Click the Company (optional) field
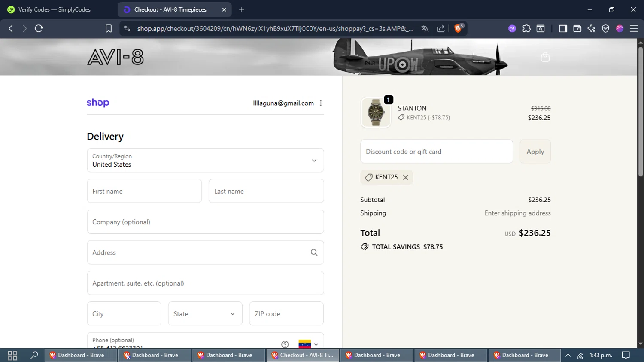644x362 pixels. point(205,222)
